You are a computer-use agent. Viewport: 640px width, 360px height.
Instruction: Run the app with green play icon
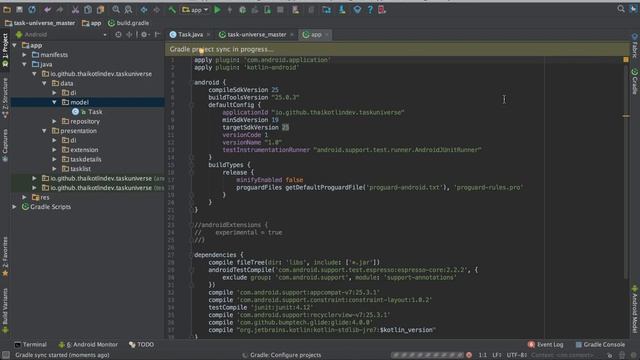point(217,9)
